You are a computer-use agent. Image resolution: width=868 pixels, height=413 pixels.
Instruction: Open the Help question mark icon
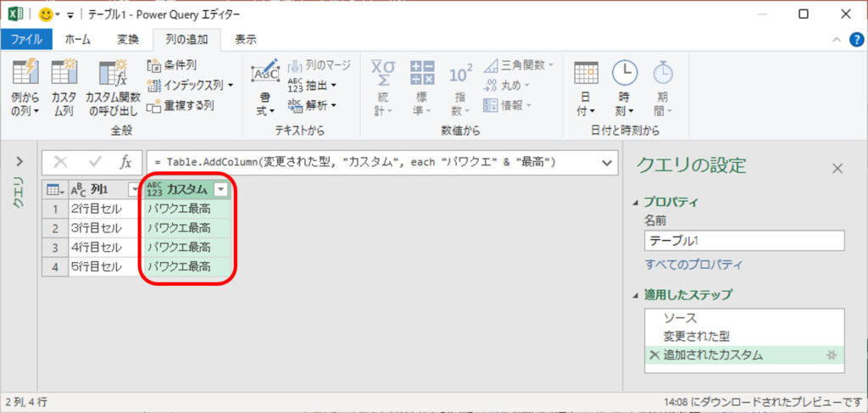[856, 39]
